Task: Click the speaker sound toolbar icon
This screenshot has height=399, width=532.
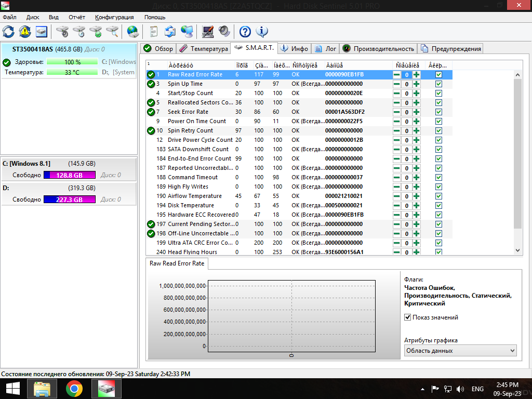Action: [x=224, y=32]
